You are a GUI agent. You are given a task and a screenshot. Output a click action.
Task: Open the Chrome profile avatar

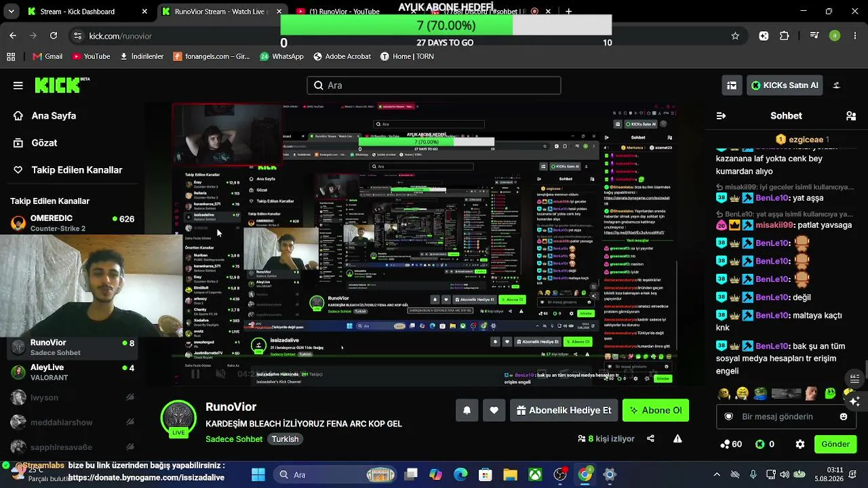click(x=835, y=36)
